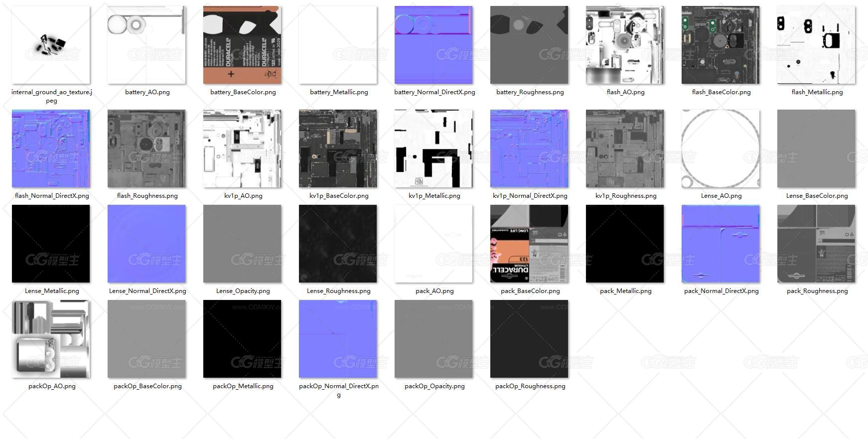Screen dimensions: 868x439
Task: Select flash_Normal_DirectX.png normal map thumbnail
Action: [x=51, y=148]
